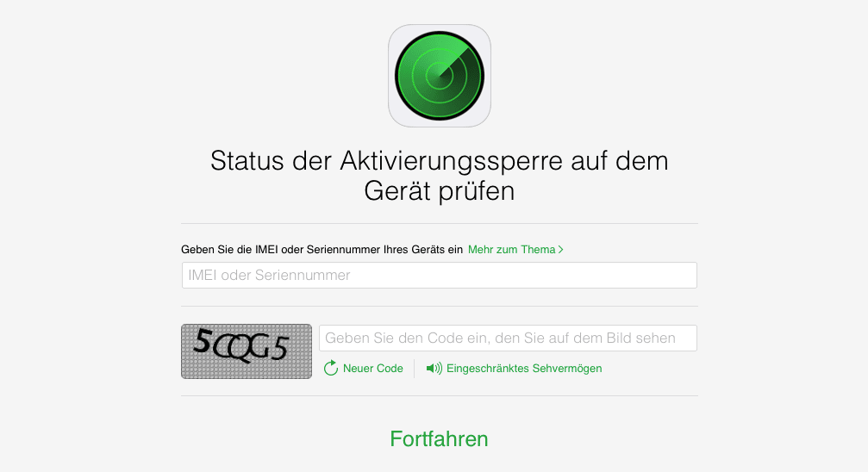Focus the IMEI oder Seriennummer field
Viewport: 868px width, 472px height.
pyautogui.click(x=440, y=275)
